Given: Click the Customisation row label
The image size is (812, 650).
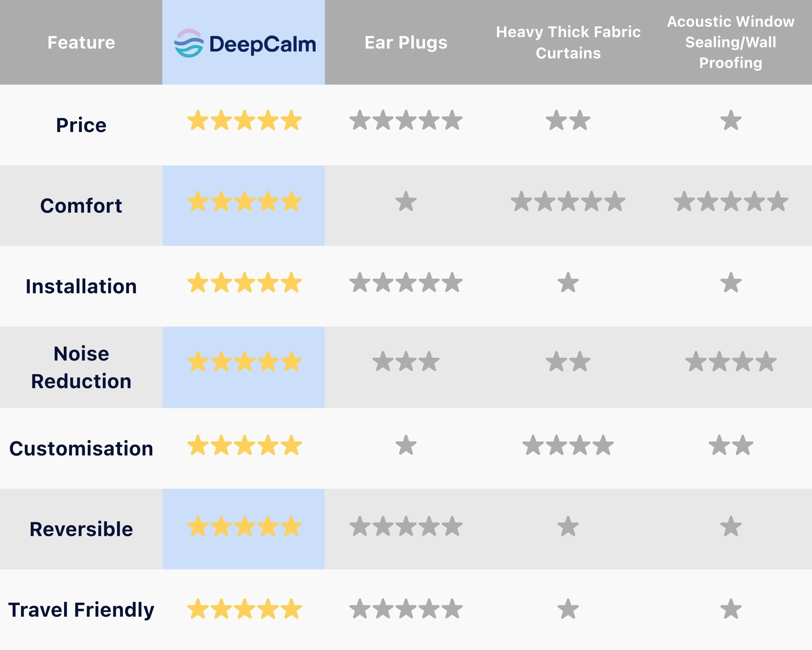Looking at the screenshot, I should tap(81, 448).
